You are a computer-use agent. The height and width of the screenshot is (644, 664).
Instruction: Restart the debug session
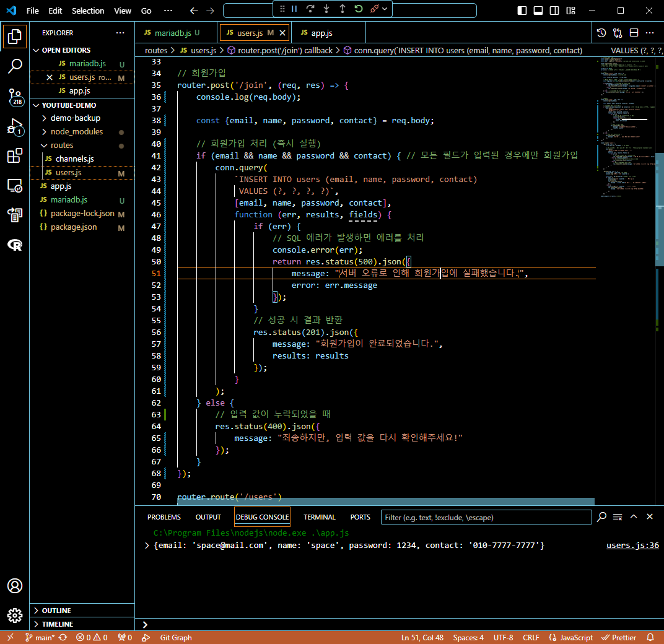point(359,9)
